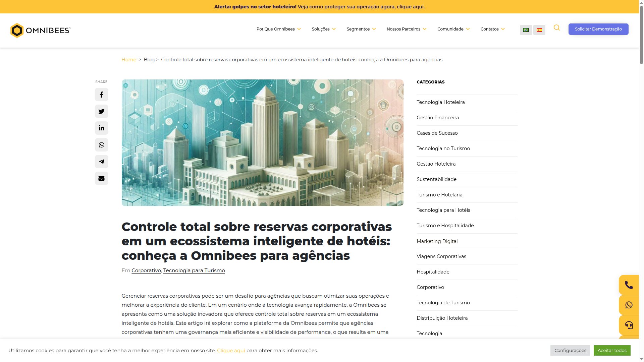
Task: Accept all cookies with Aceitar todos
Action: [x=612, y=350]
